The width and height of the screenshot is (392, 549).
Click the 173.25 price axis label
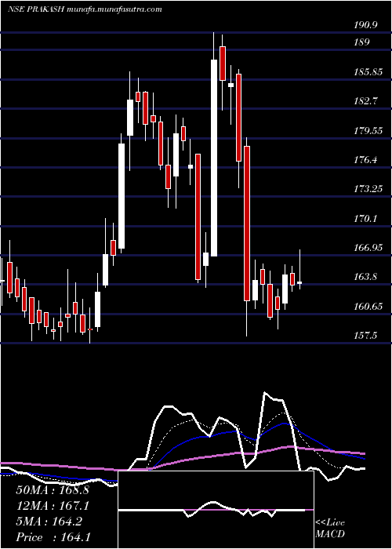(x=368, y=189)
